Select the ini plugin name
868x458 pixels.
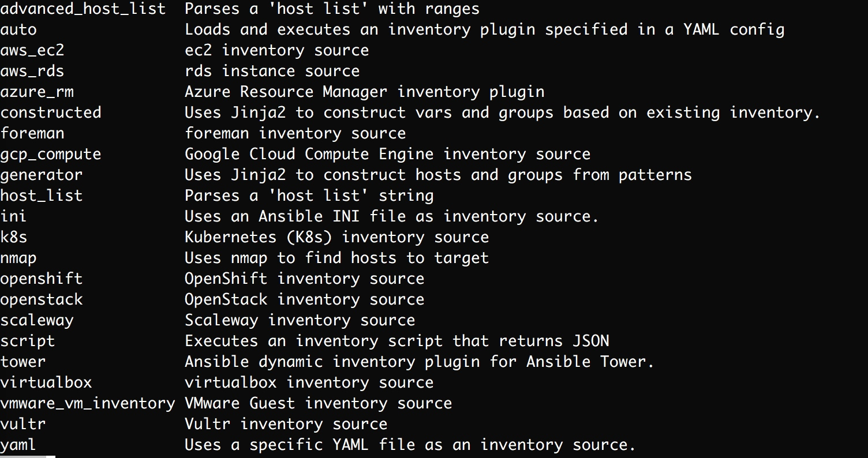click(x=14, y=216)
